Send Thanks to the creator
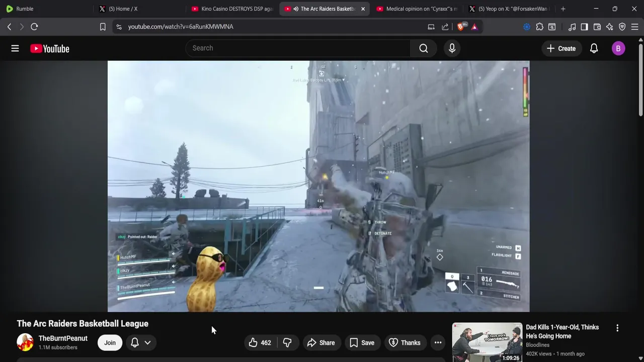Image resolution: width=644 pixels, height=362 pixels. (x=405, y=343)
